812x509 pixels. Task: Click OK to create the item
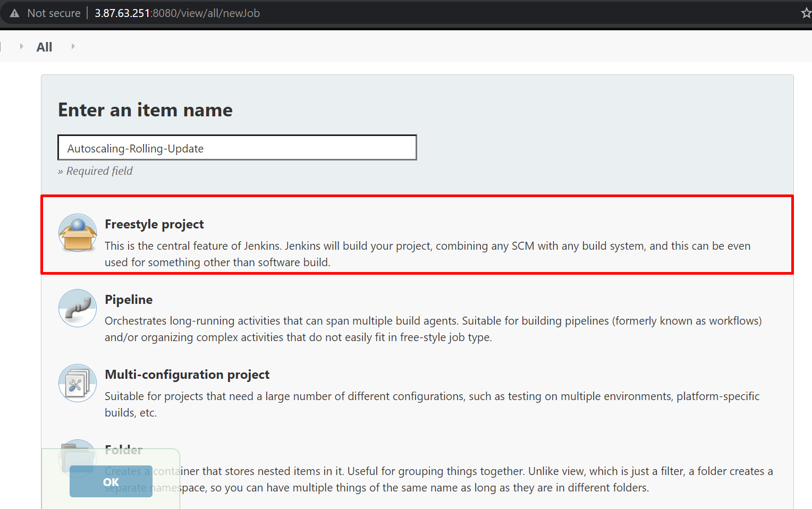111,481
